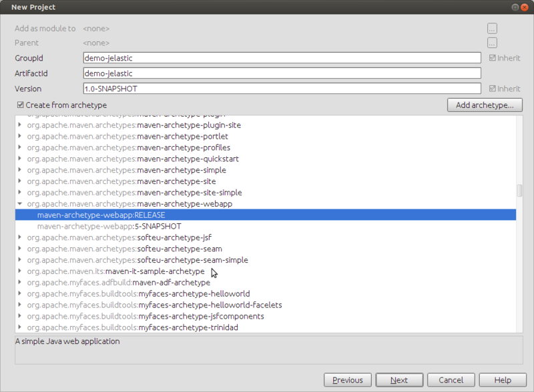The height and width of the screenshot is (392, 534).
Task: Expand the softeu-archetype-seam node arrow
Action: (x=20, y=249)
